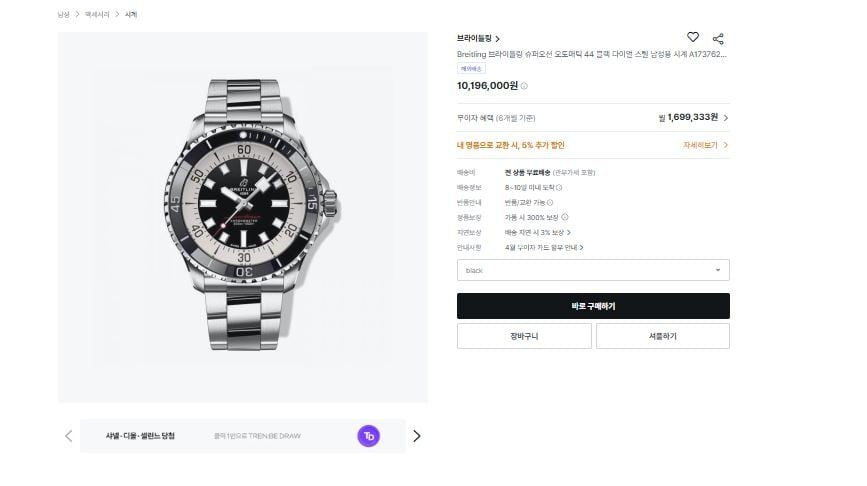Expand the 무이자 혜택 installment details
867x486 pixels.
pyautogui.click(x=726, y=118)
